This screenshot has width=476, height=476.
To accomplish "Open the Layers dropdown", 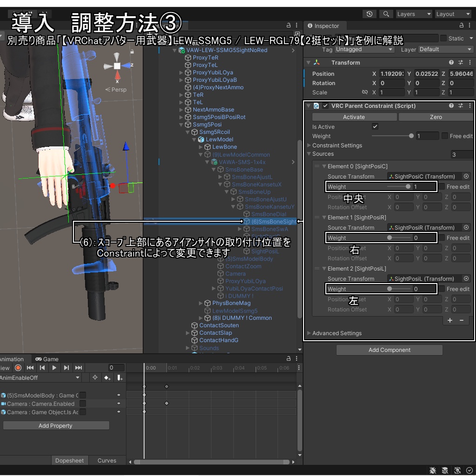I will click(414, 14).
